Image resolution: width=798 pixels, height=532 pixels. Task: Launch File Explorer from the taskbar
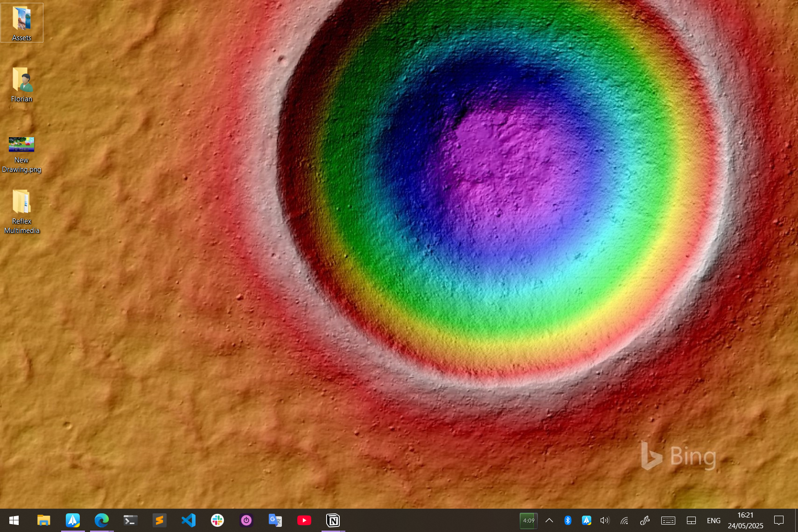pyautogui.click(x=43, y=520)
